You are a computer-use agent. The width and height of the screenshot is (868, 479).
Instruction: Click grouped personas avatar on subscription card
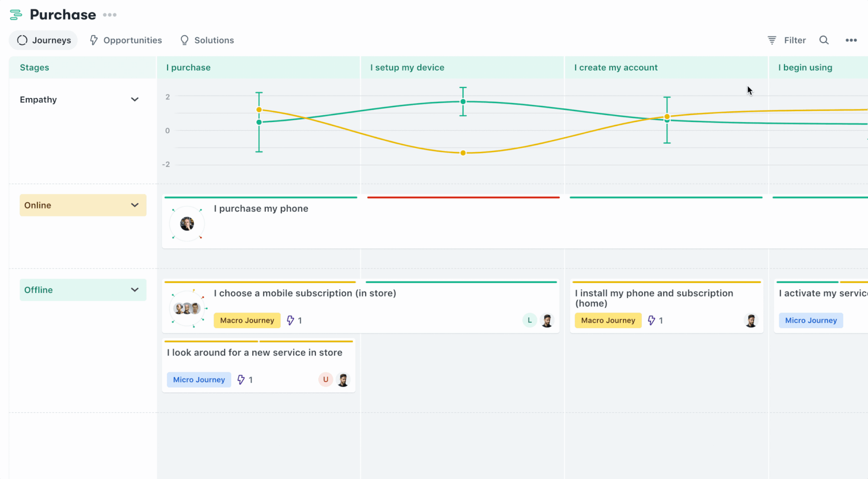(x=187, y=309)
